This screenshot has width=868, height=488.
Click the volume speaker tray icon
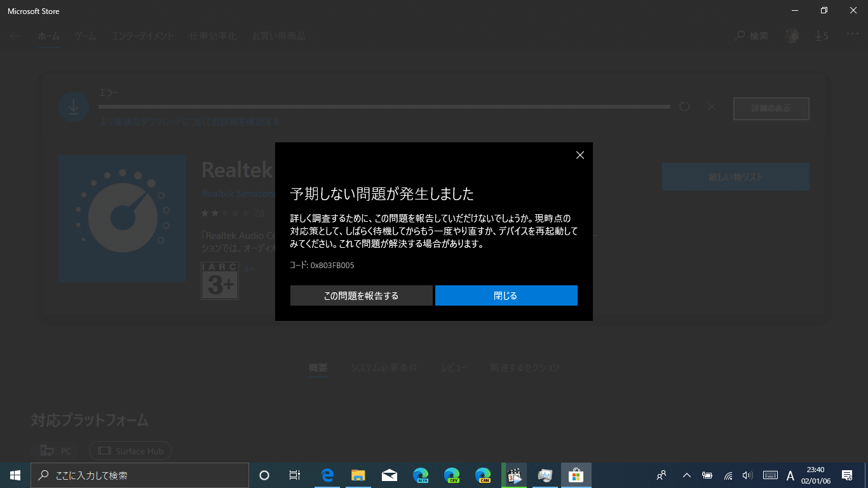[x=747, y=475]
